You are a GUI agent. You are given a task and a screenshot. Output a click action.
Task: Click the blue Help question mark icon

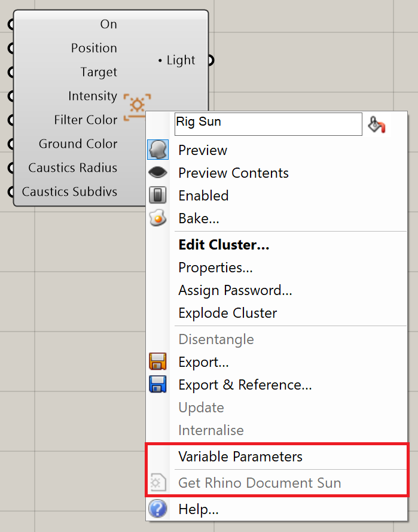158,509
